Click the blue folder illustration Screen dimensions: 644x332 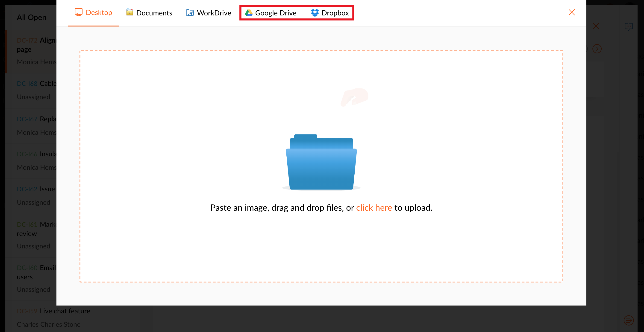click(x=321, y=162)
